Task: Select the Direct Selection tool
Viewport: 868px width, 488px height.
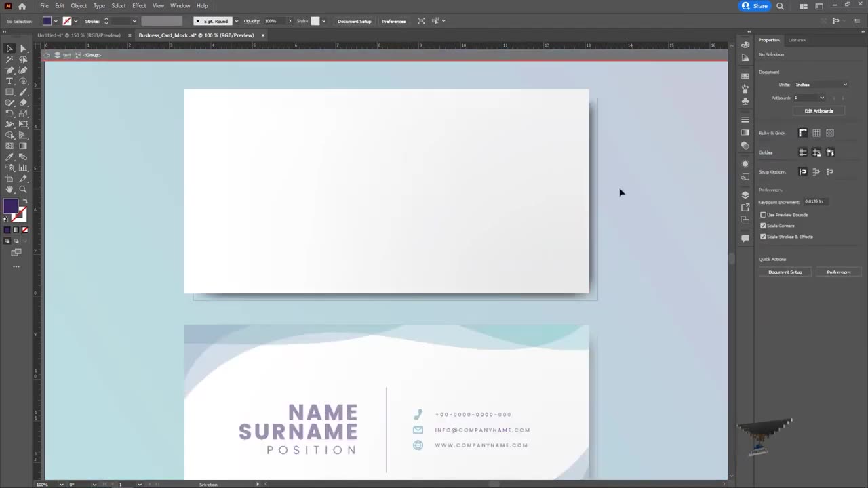Action: [23, 49]
